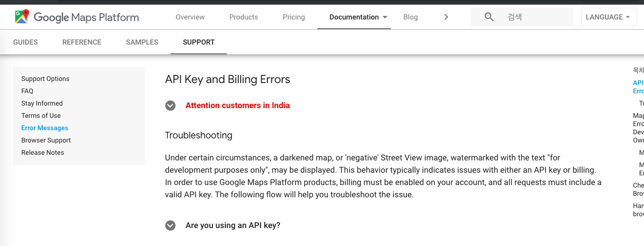Switch to the GUIDES tab
The height and width of the screenshot is (246, 644).
point(26,42)
